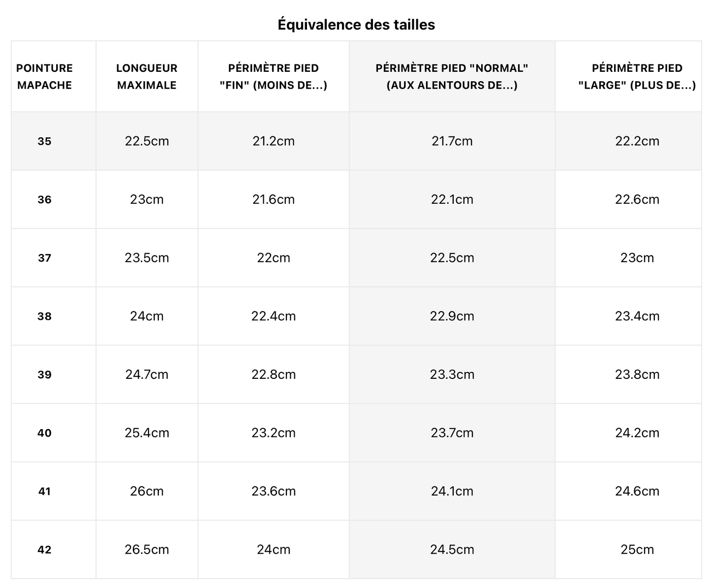Select the "Pointure Mapache" column header
711x588 pixels.
pos(44,77)
